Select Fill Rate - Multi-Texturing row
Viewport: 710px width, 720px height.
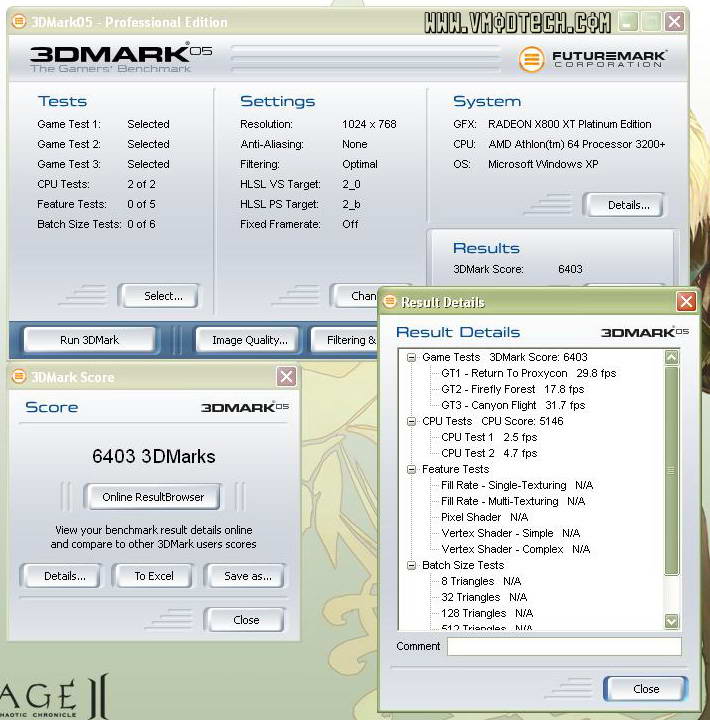513,501
